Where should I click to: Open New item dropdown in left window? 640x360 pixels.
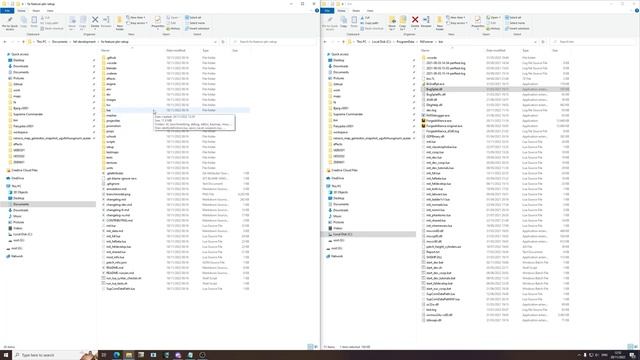click(136, 18)
